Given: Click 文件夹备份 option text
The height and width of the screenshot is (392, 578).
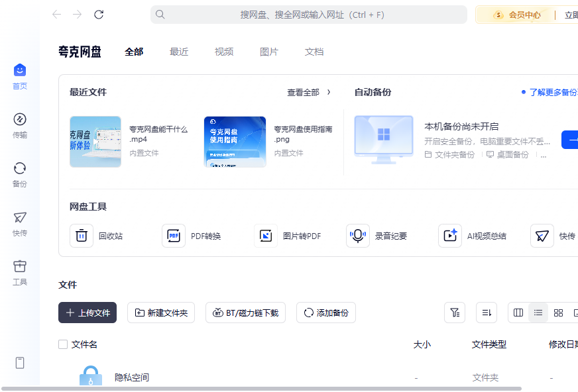Looking at the screenshot, I should click(x=455, y=154).
